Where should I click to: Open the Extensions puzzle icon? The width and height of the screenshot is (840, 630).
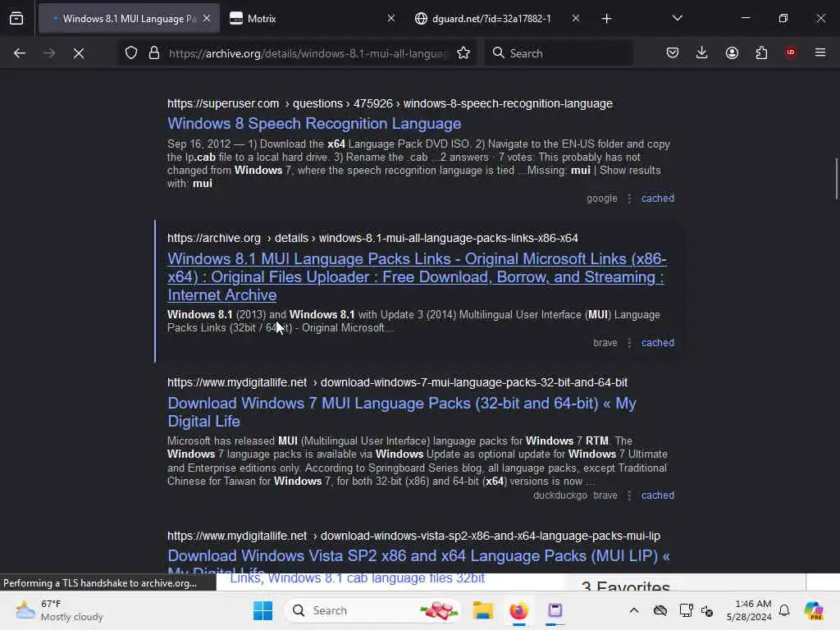pyautogui.click(x=761, y=53)
